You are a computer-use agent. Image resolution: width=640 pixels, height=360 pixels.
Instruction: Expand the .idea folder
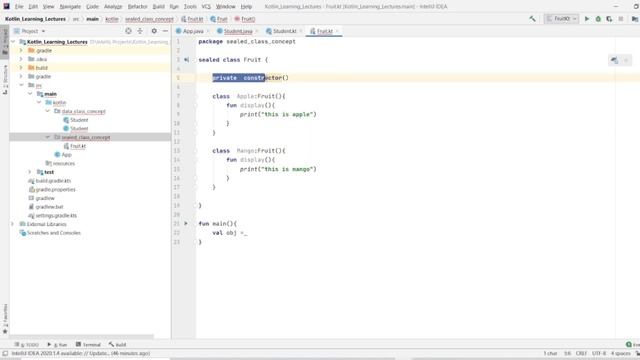(x=21, y=59)
